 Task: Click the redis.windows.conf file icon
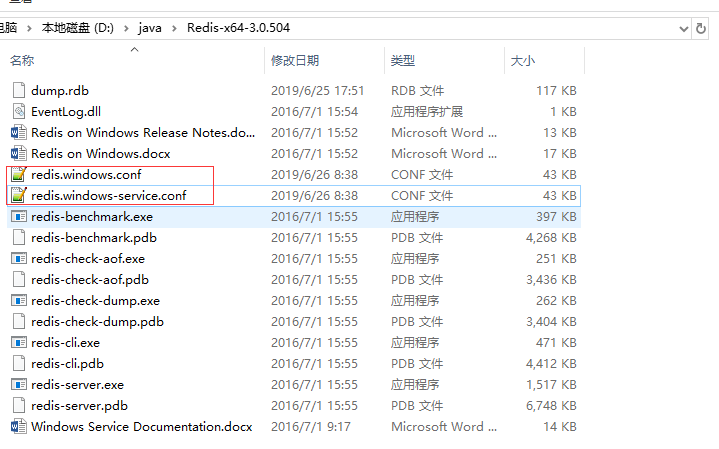(19, 174)
